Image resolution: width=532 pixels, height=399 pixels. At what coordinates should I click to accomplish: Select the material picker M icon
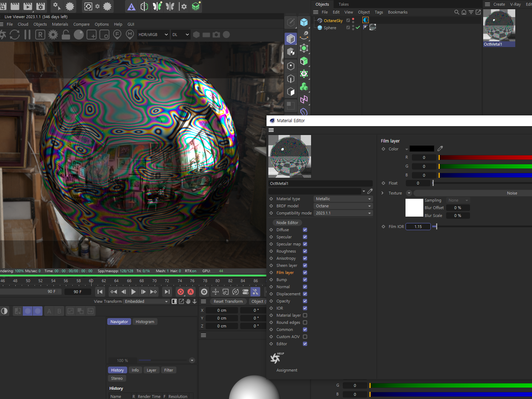(130, 35)
